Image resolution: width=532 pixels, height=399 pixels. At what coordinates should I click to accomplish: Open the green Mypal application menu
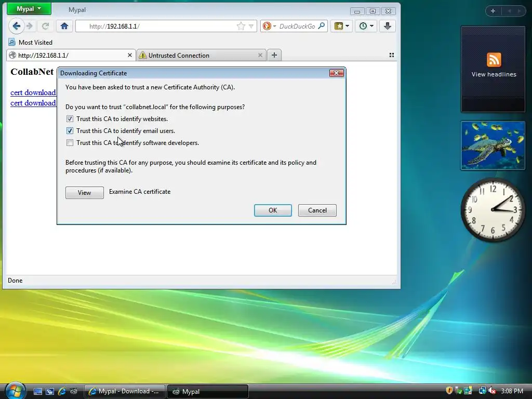(x=29, y=9)
